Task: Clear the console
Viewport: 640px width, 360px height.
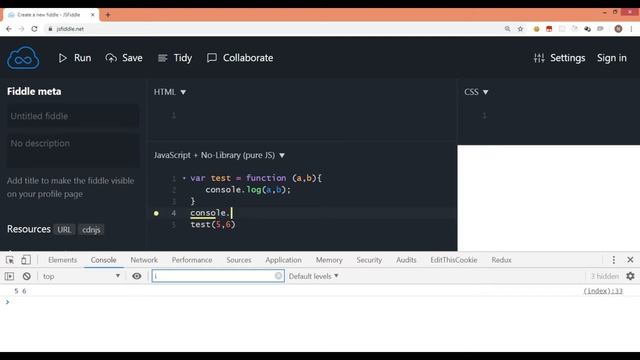Action: [27, 276]
